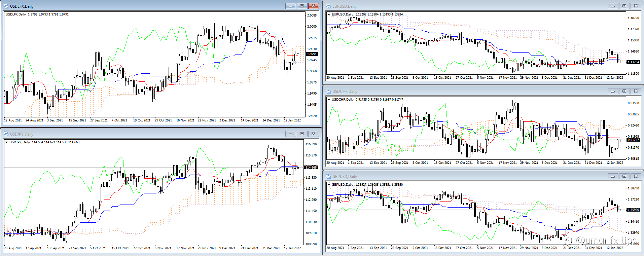The height and width of the screenshot is (256, 644).
Task: Click the GBPUSD chart window title icon
Action: click(x=328, y=176)
